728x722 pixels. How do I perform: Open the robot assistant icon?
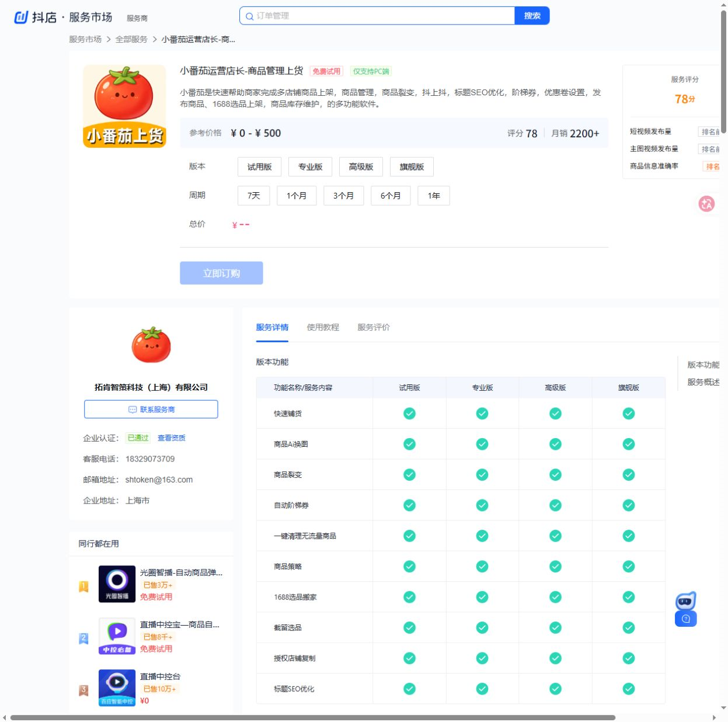[x=686, y=600]
